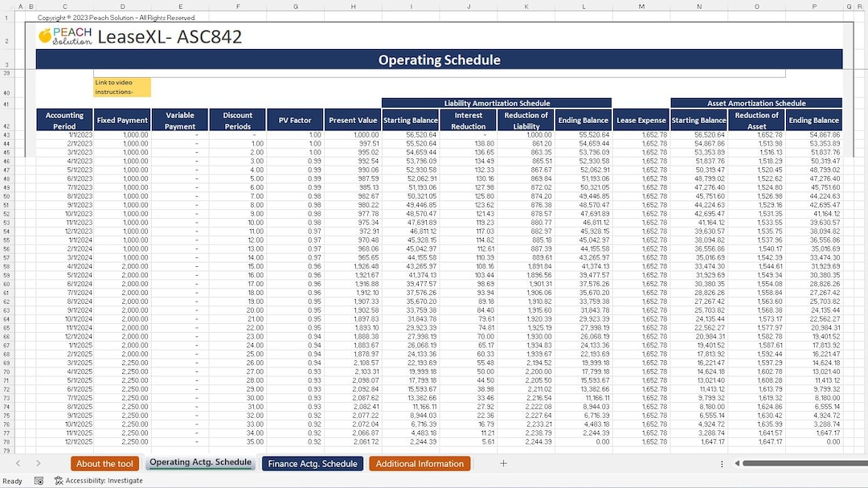Click the Ready status indicator

tap(12, 481)
